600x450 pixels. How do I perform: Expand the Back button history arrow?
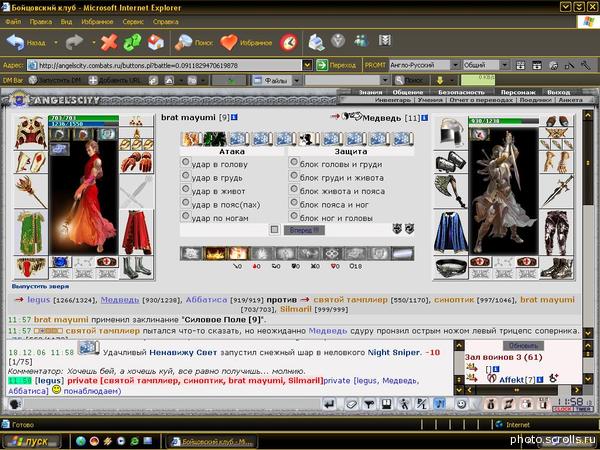55,42
